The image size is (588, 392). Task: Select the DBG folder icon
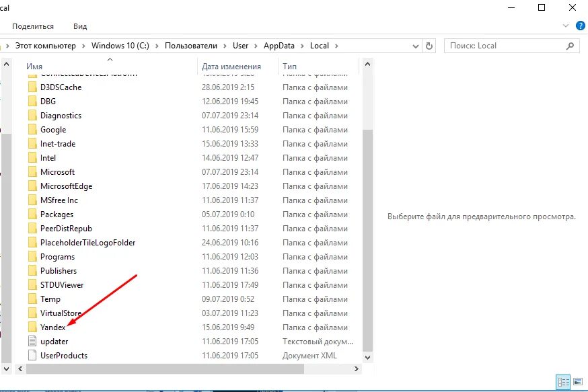(x=32, y=102)
